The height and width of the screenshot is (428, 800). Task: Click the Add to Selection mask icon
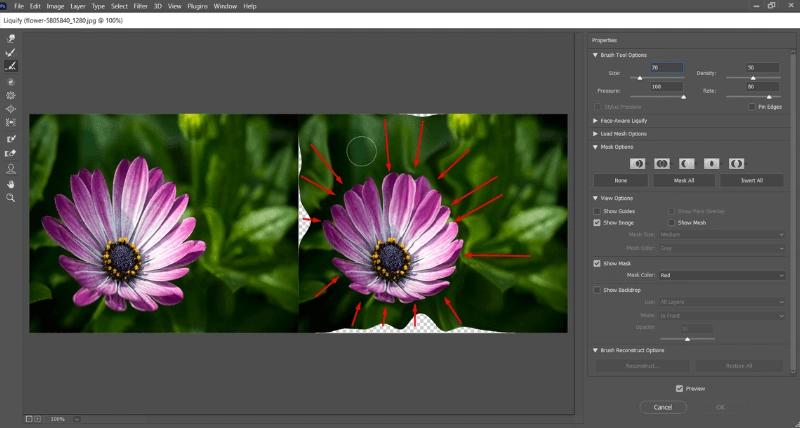pyautogui.click(x=662, y=163)
